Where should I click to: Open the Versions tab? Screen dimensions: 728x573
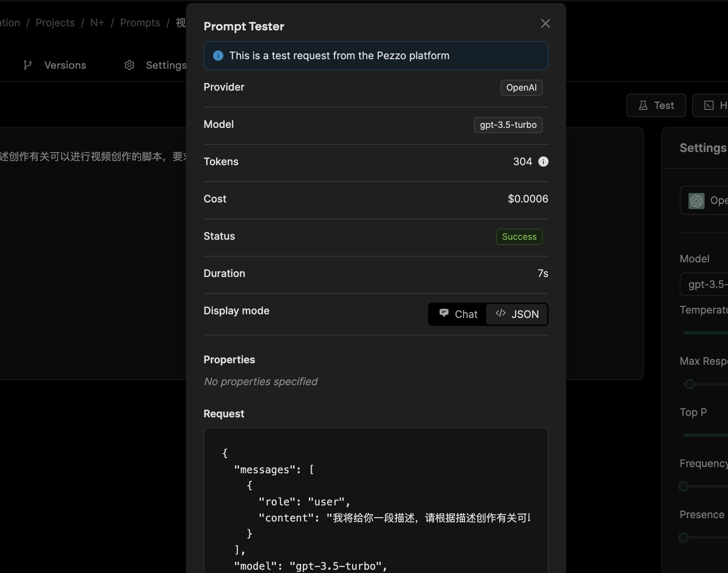coord(65,65)
